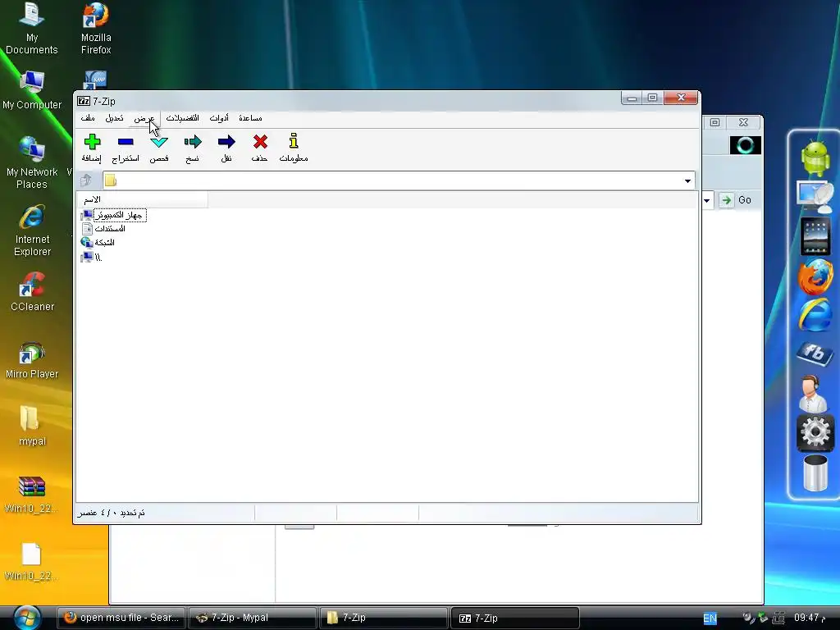
Task: Click Mozilla Firefox desktop shortcut
Action: (96, 29)
